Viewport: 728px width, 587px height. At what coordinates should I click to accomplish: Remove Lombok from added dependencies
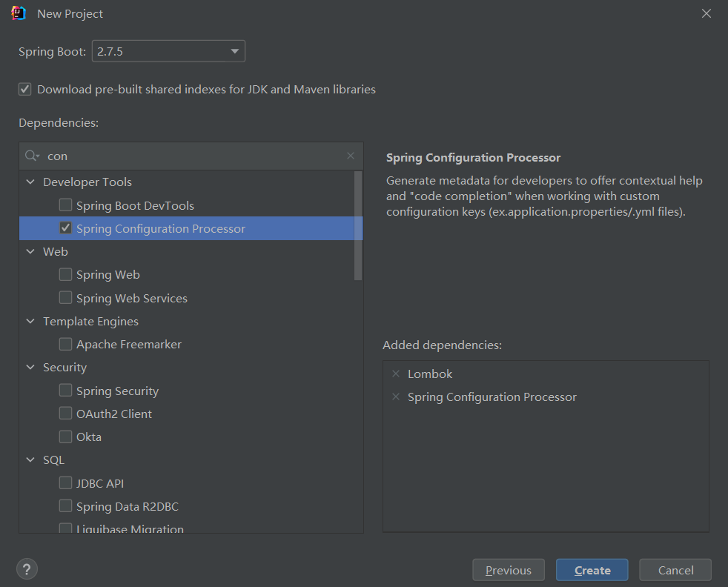point(396,374)
